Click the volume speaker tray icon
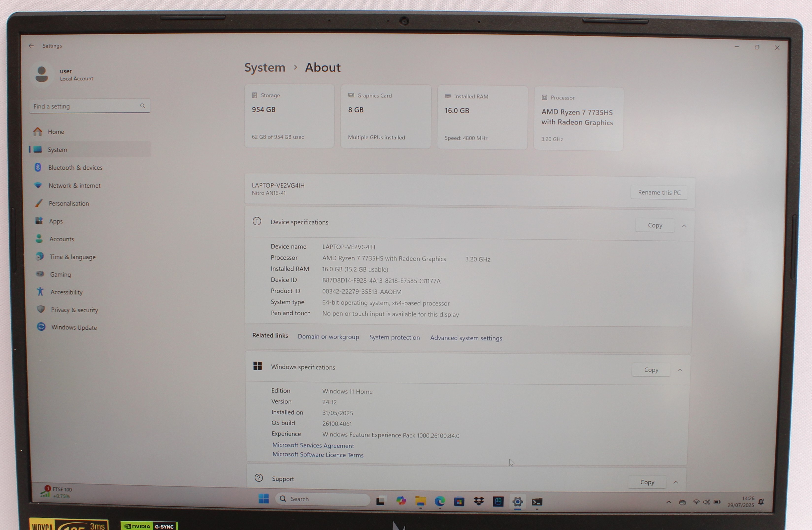 707,502
